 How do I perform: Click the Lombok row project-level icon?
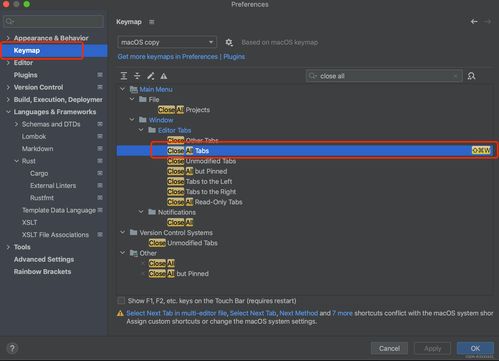[100, 136]
